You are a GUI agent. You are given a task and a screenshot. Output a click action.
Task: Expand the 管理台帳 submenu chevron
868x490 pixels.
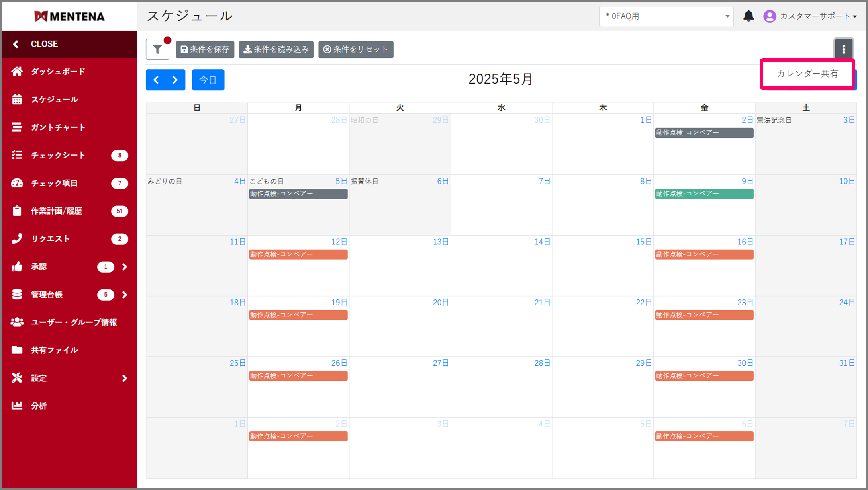[125, 295]
